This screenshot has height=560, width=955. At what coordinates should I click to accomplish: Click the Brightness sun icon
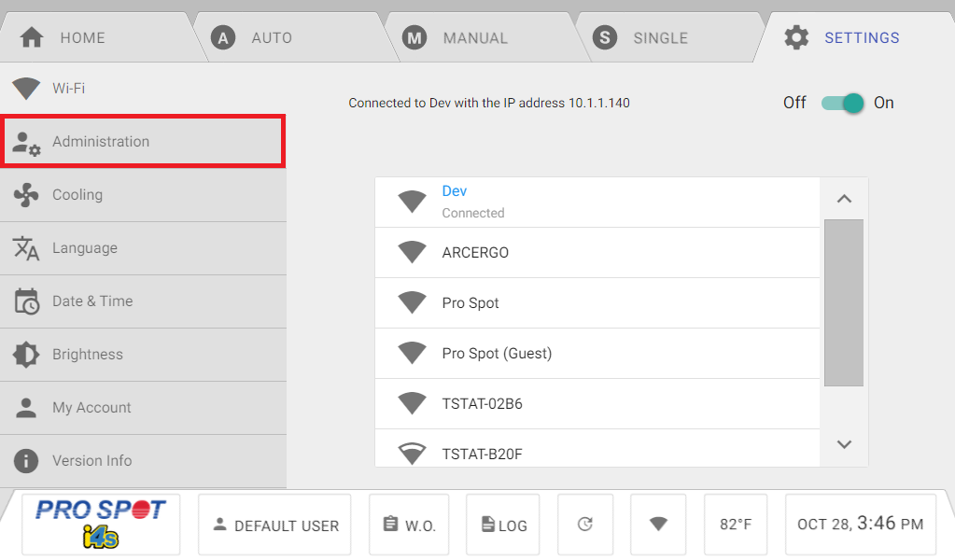[26, 355]
